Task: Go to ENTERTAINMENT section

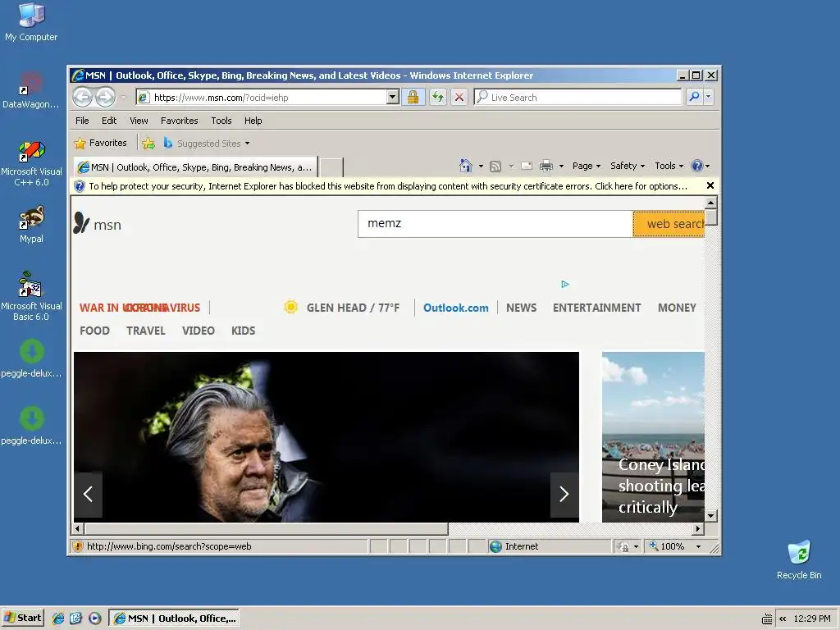Action: [597, 308]
